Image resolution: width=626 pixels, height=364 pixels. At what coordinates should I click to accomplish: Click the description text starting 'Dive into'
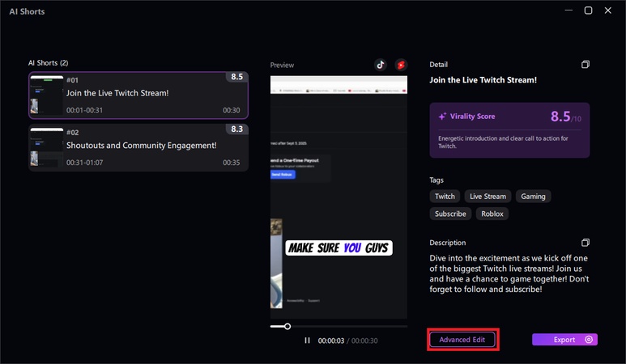pyautogui.click(x=509, y=273)
